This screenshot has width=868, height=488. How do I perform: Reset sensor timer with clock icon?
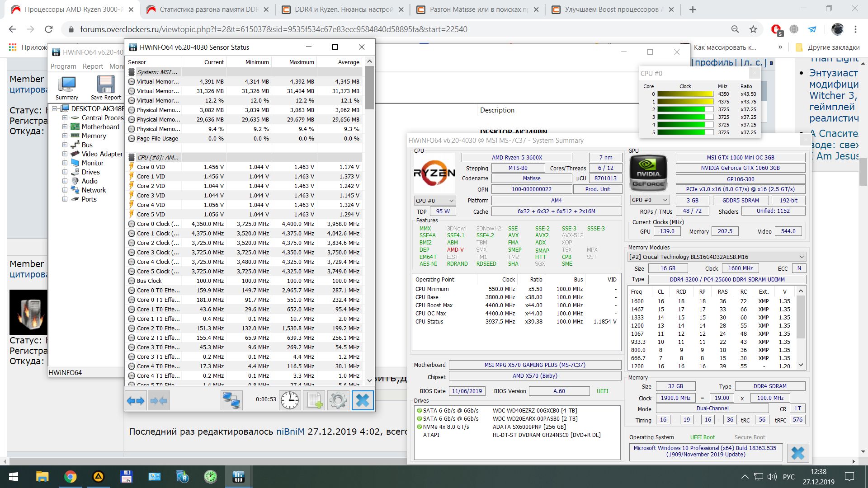290,400
